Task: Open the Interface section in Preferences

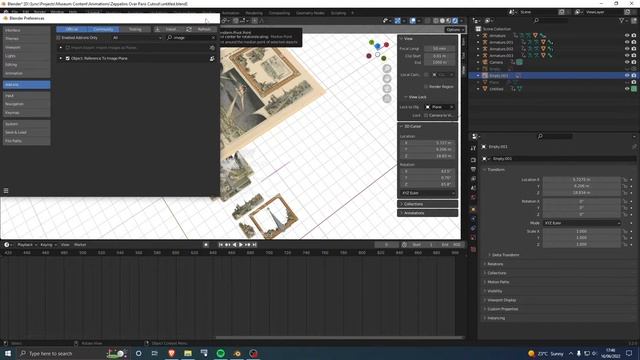Action: 27,30
